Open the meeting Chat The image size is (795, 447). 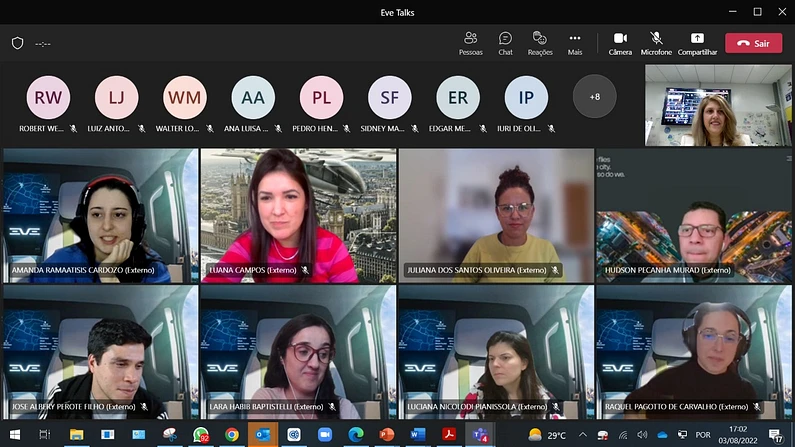pos(505,42)
